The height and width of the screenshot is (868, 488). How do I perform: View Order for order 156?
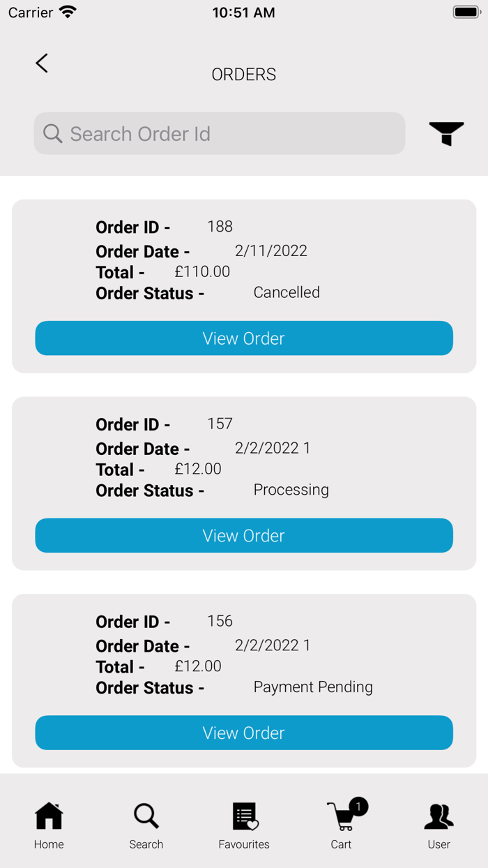point(243,733)
